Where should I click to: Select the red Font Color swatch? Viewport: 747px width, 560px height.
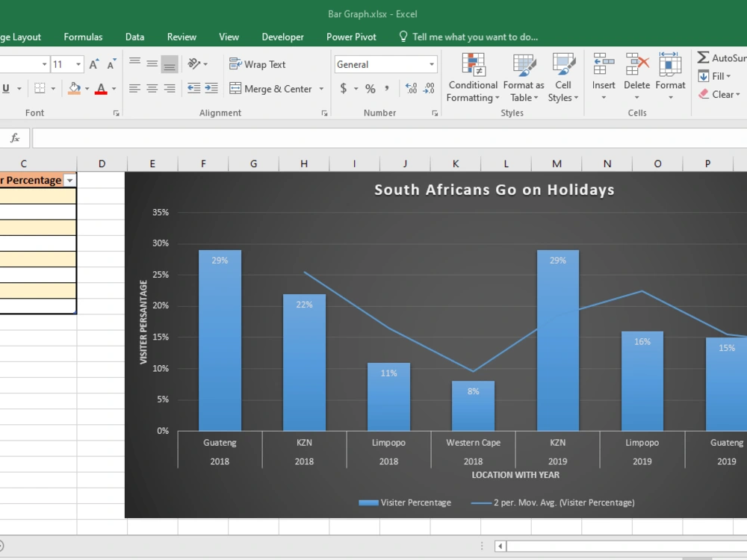tap(102, 88)
